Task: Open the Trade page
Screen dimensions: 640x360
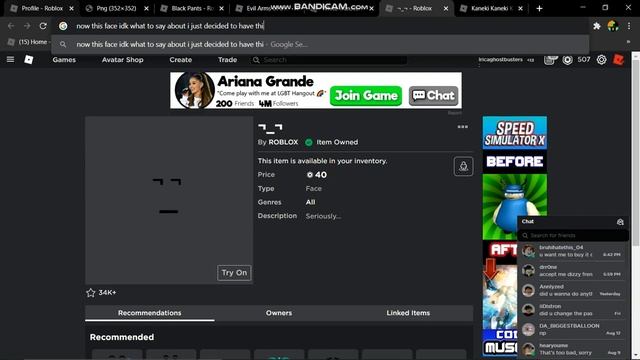Action: coord(227,60)
